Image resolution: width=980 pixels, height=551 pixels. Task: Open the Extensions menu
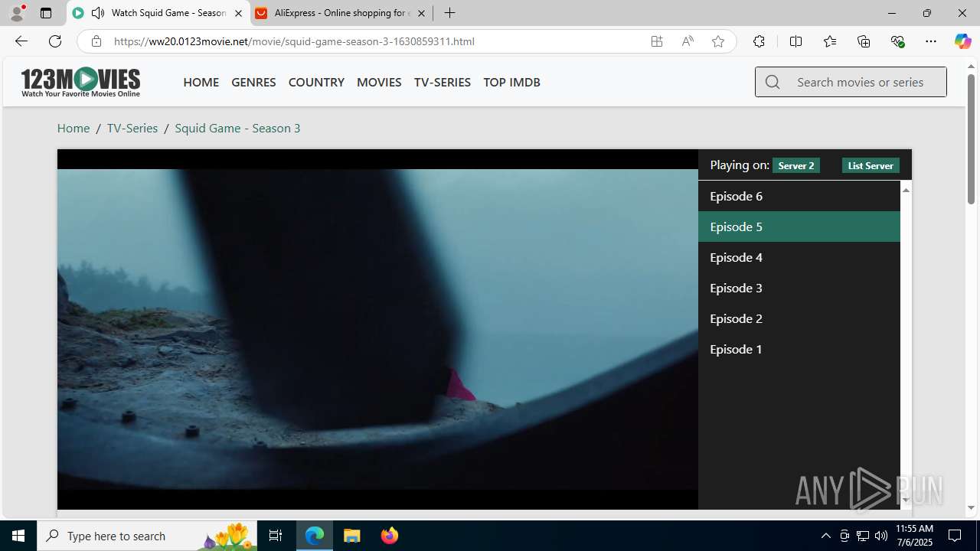click(759, 41)
